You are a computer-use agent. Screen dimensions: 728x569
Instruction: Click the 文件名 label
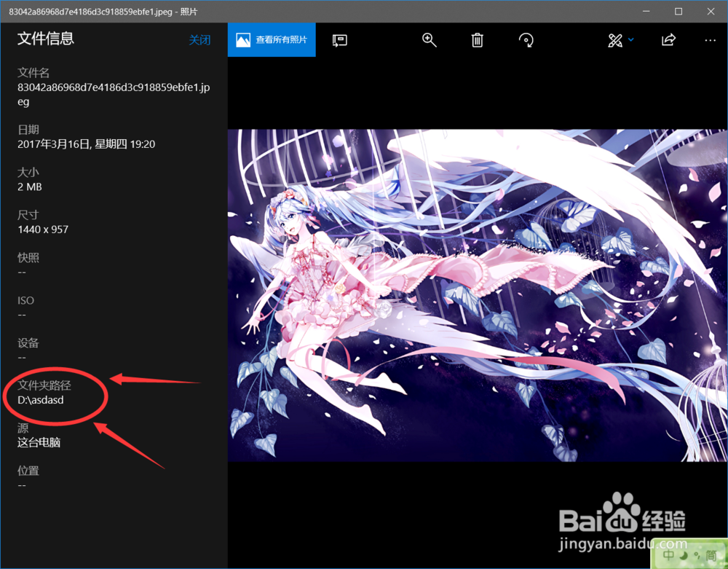[33, 72]
